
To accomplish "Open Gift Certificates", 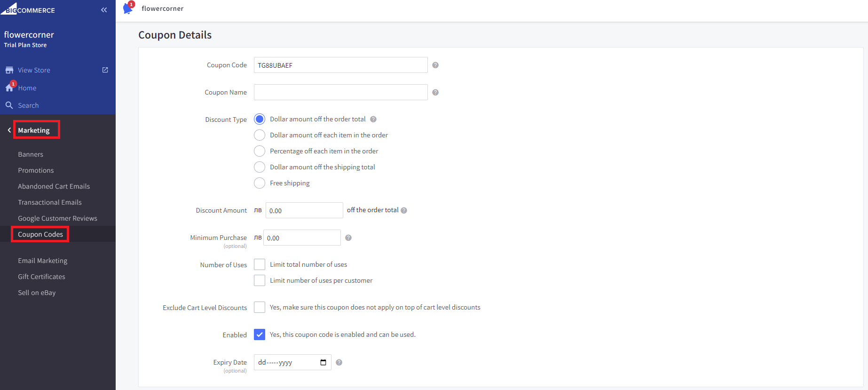I will (x=42, y=277).
